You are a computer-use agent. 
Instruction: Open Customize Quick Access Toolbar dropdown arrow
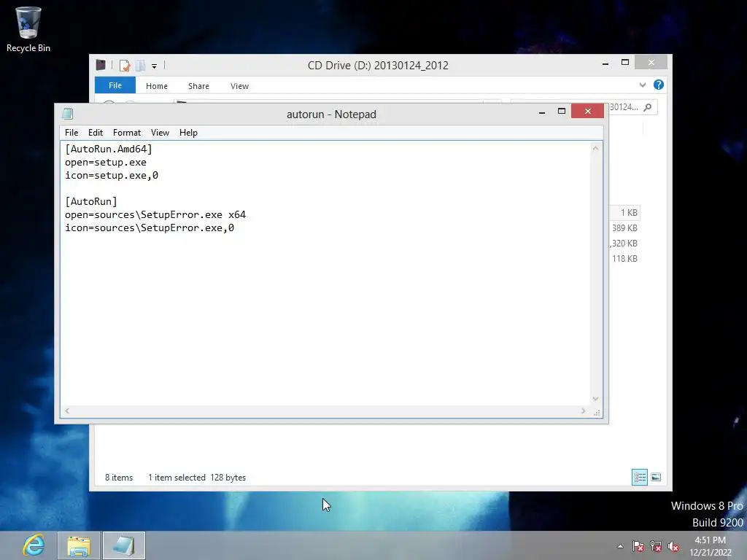(x=155, y=66)
